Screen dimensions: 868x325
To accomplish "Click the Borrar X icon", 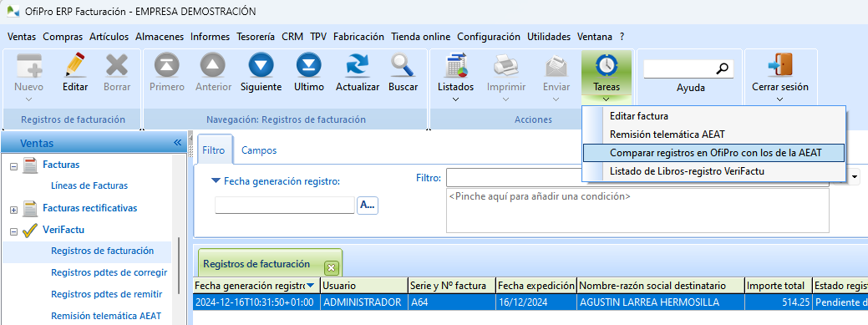I will pos(117,66).
